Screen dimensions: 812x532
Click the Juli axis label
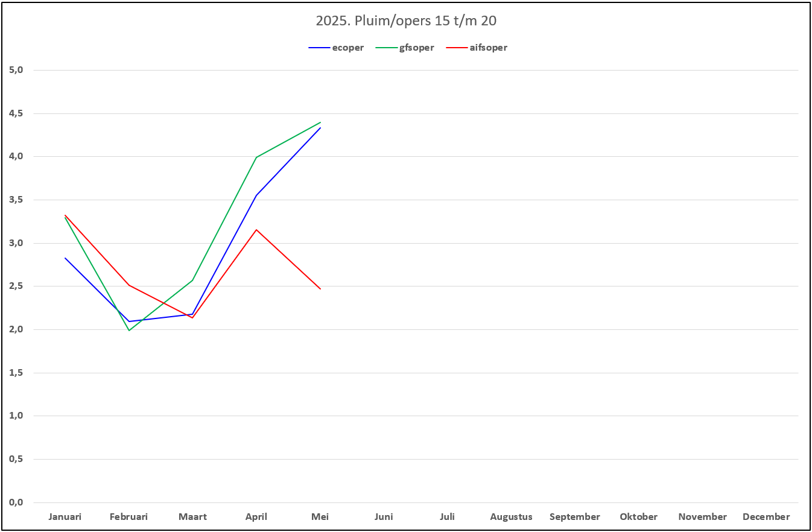[x=447, y=517]
